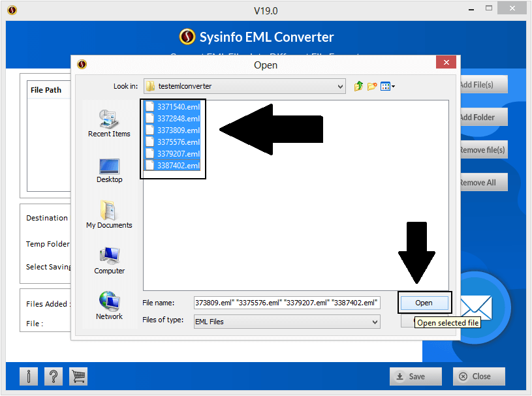
Task: Select file 3387402.eml
Action: [x=173, y=166]
